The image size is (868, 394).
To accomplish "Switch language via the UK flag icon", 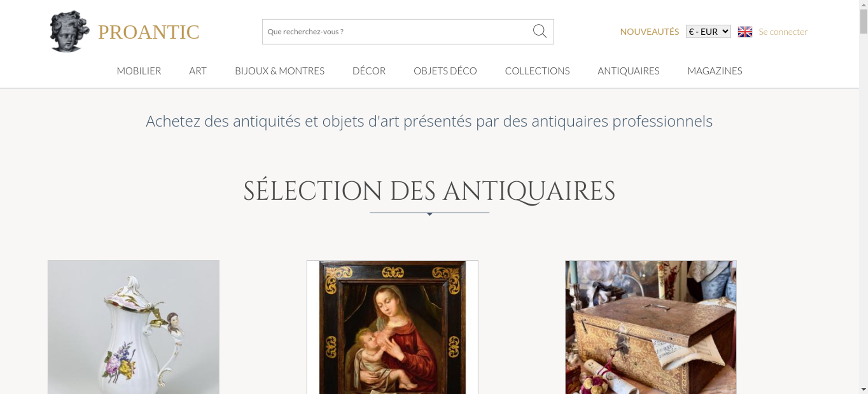I will pos(745,32).
